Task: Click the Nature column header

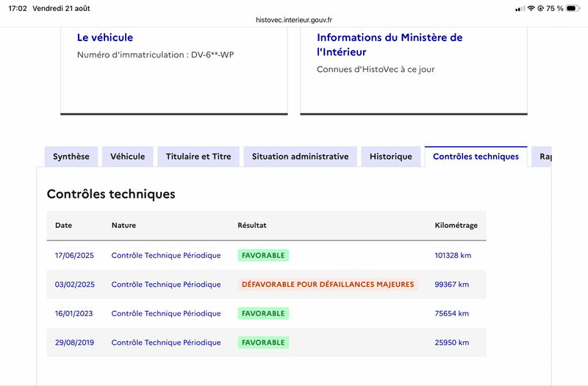Action: pos(123,226)
